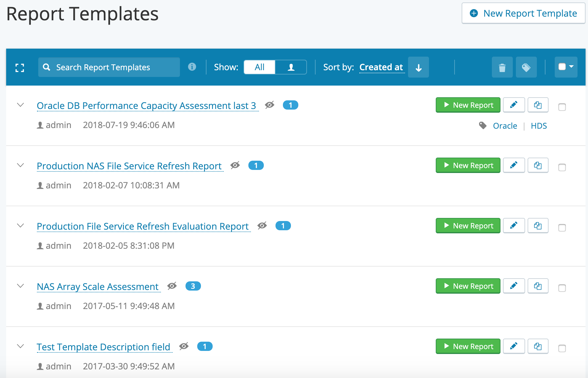588x378 pixels.
Task: Click the badge showing 3 for NAS Array Scale Assessment
Action: click(193, 286)
